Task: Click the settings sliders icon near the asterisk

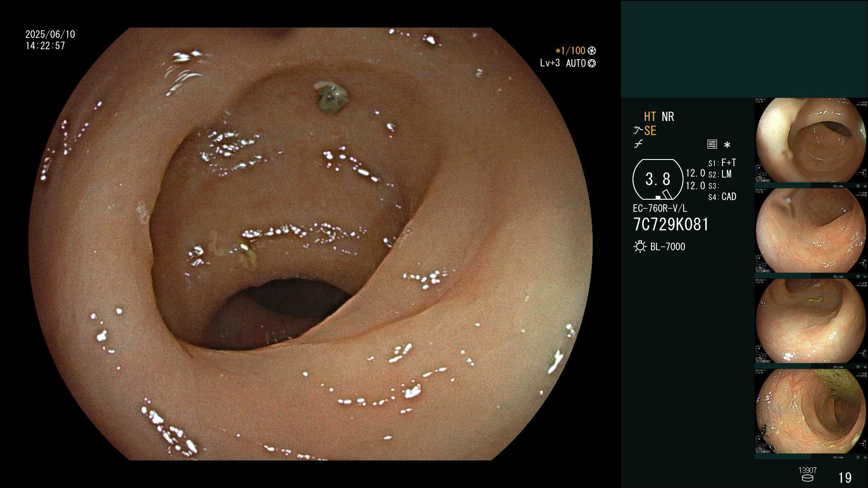Action: click(712, 145)
